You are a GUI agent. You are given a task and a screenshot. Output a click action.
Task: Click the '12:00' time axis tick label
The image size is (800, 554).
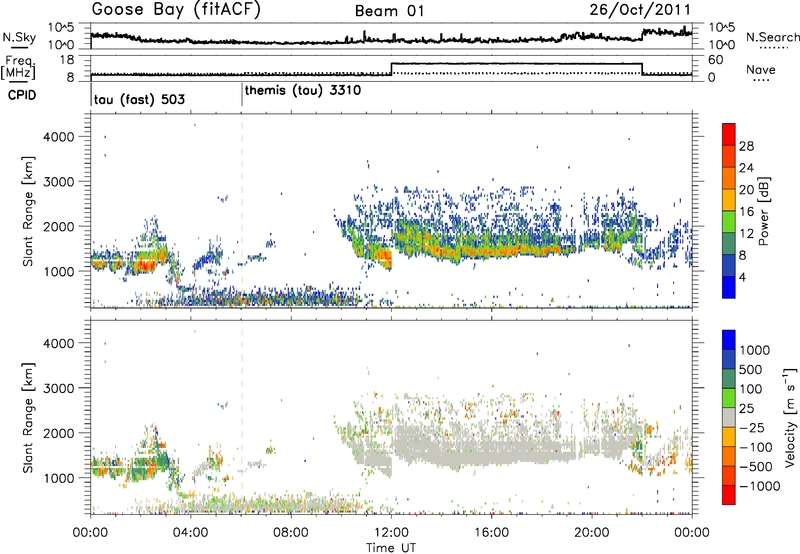click(391, 533)
